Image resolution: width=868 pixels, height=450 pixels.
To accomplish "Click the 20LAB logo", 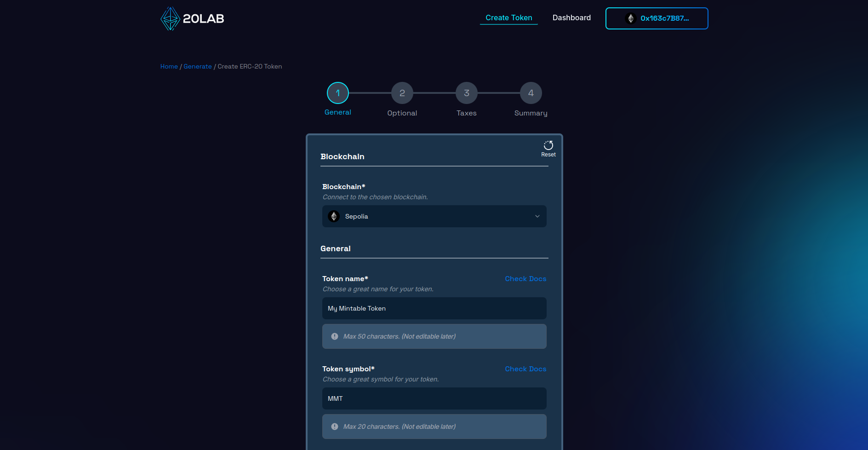I will [x=192, y=18].
